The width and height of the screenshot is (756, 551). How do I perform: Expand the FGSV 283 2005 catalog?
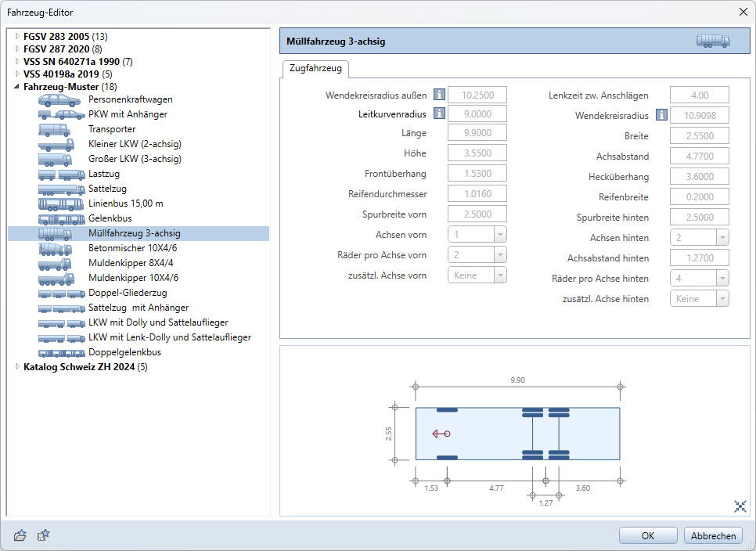pyautogui.click(x=17, y=36)
